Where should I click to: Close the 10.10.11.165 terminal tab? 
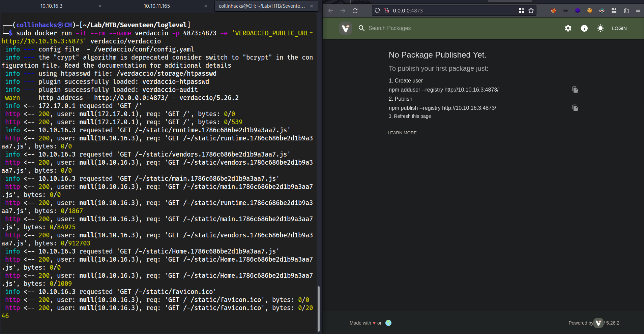coord(206,6)
